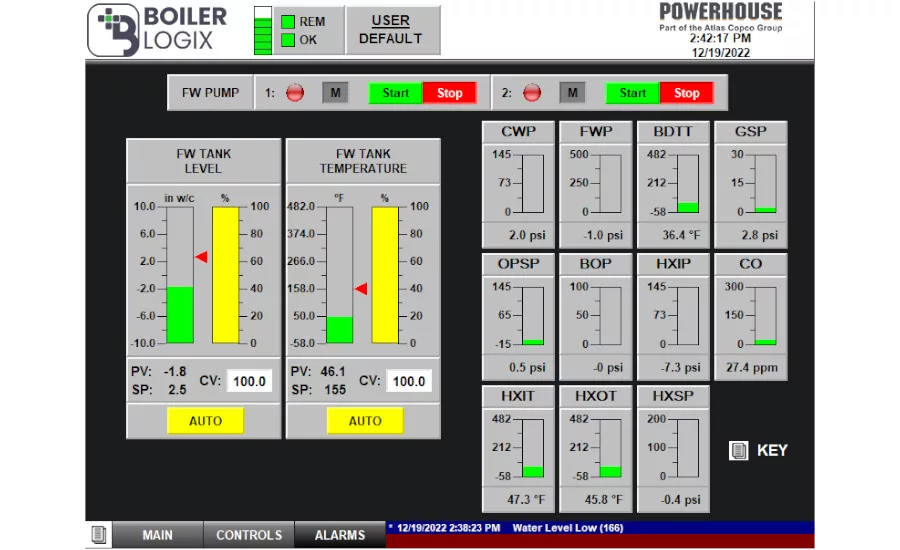Click FW tank level red setpoint arrow
The width and height of the screenshot is (900, 550).
point(201,257)
